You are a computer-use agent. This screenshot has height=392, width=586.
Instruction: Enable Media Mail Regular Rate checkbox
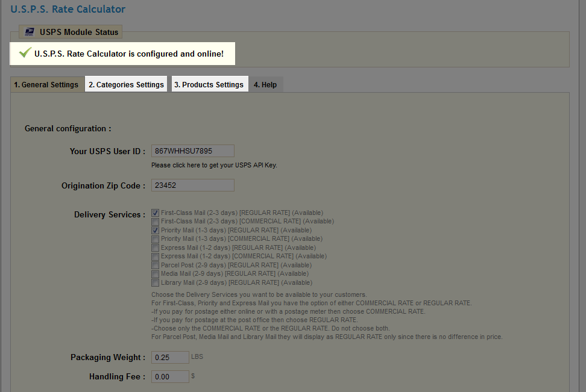156,274
